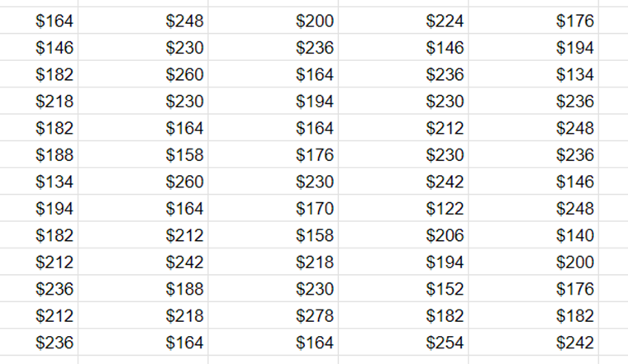The image size is (628, 364).
Task: Select the $278 cell
Action: pyautogui.click(x=274, y=315)
